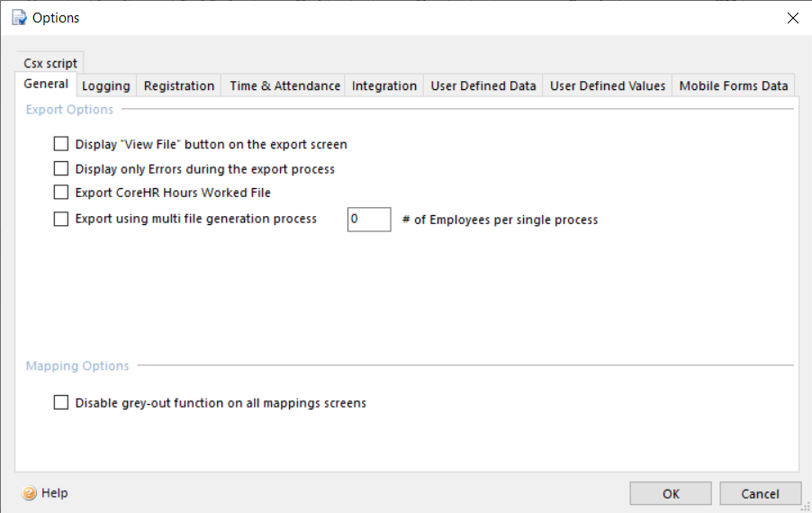This screenshot has height=513, width=812.
Task: Enable Display "View File" button checkbox
Action: 61,144
